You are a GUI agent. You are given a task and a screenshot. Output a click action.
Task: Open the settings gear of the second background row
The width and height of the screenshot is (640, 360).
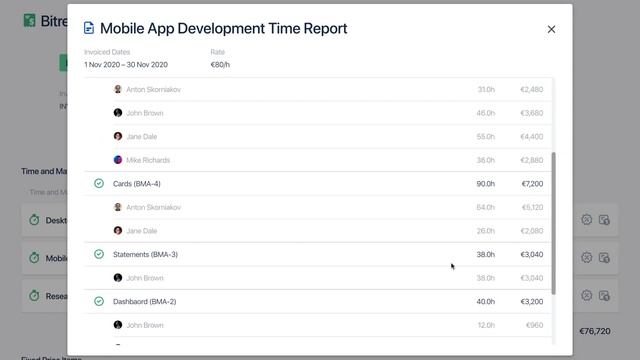tap(587, 258)
